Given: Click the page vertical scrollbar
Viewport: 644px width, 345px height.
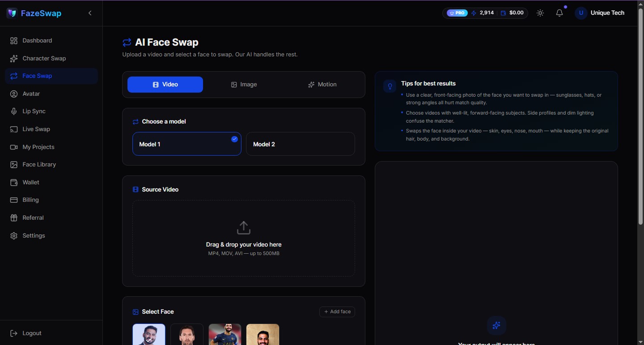Looking at the screenshot, I should 640,117.
